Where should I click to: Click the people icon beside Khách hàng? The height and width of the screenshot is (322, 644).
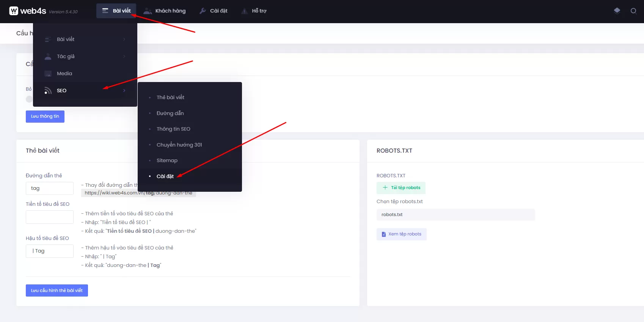pos(148,11)
